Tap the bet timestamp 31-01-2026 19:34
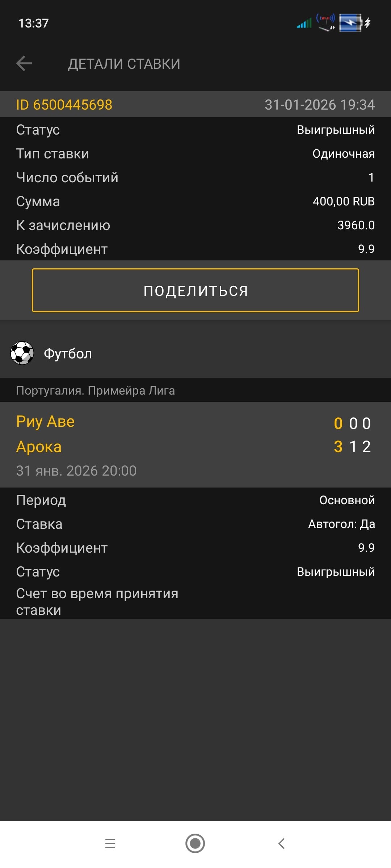 pyautogui.click(x=319, y=105)
